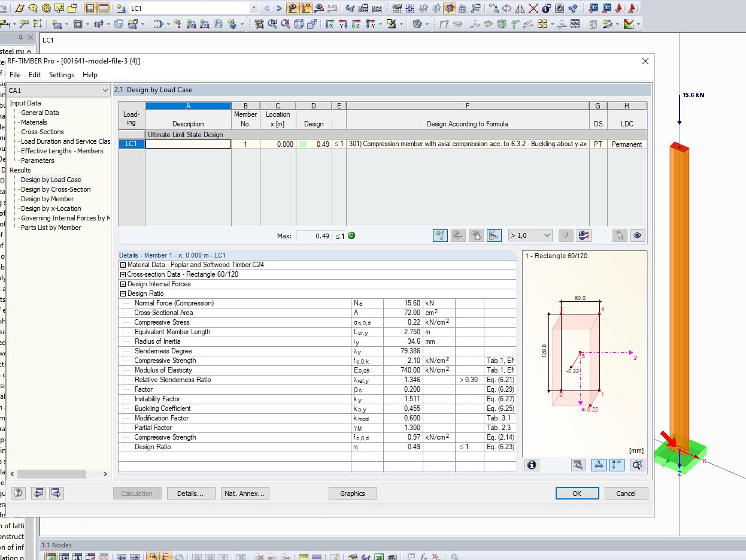Click the eye icon at the right of the results toolbar
Screen dimensions: 746x560
[638, 235]
